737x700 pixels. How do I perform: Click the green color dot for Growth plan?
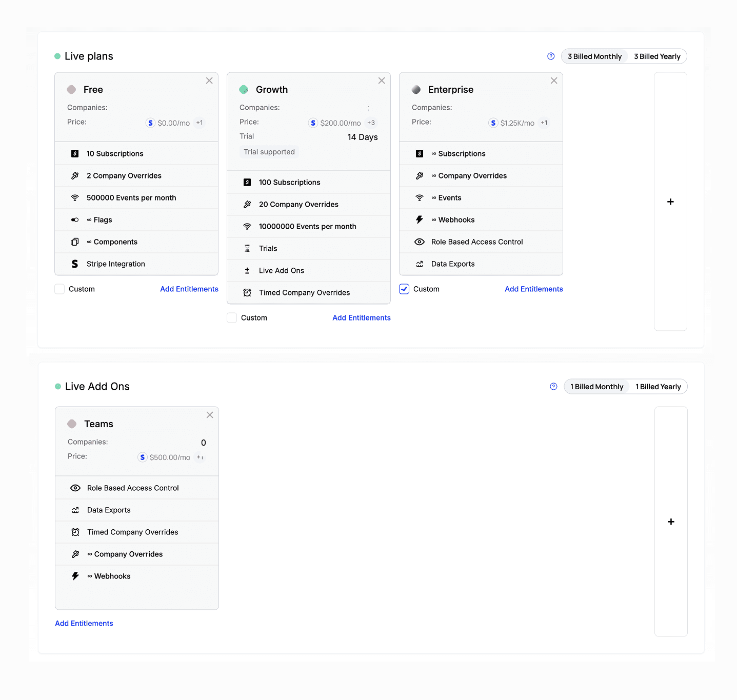tap(244, 90)
